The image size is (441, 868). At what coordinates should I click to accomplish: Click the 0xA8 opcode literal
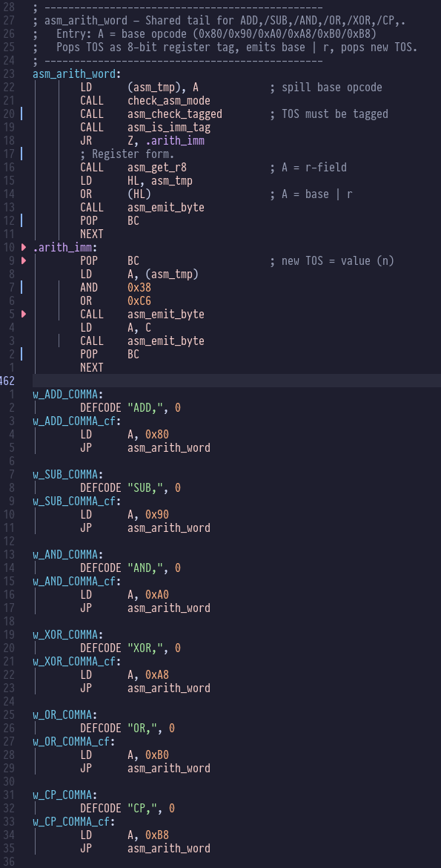157,674
